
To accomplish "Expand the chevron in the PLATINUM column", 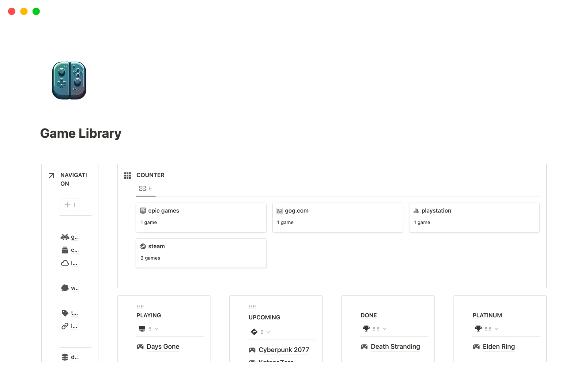I will (x=496, y=328).
